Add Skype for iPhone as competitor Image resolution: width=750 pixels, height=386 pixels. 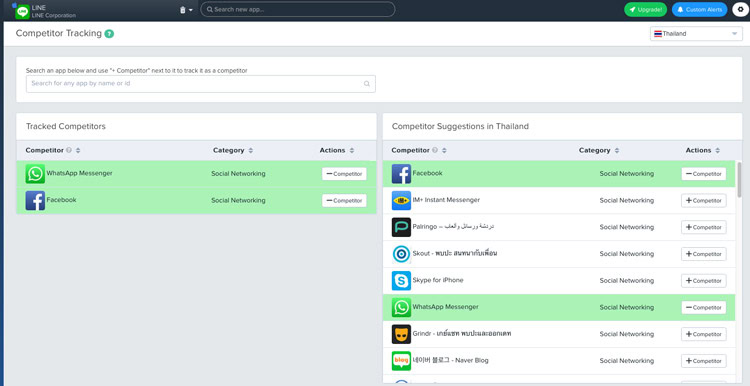click(704, 281)
